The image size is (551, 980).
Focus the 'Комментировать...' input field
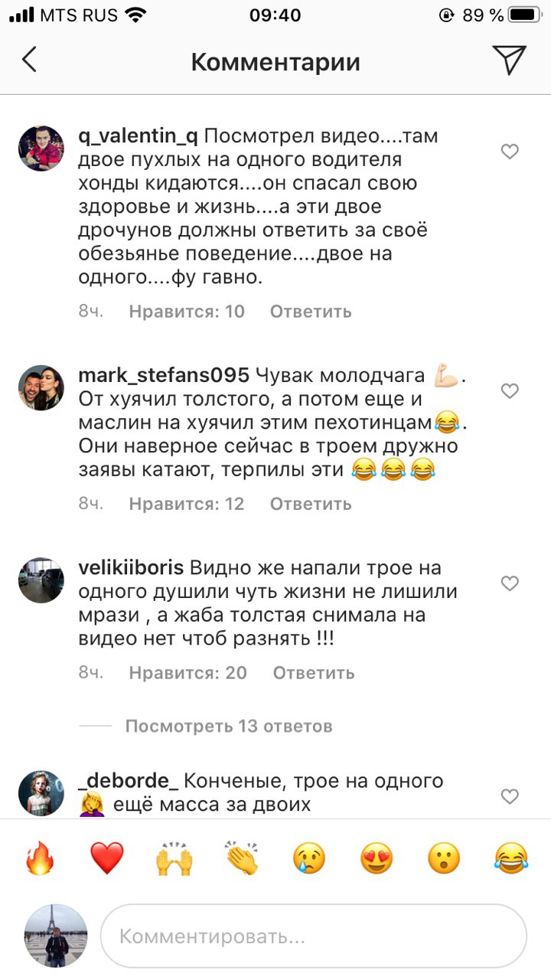click(x=314, y=936)
